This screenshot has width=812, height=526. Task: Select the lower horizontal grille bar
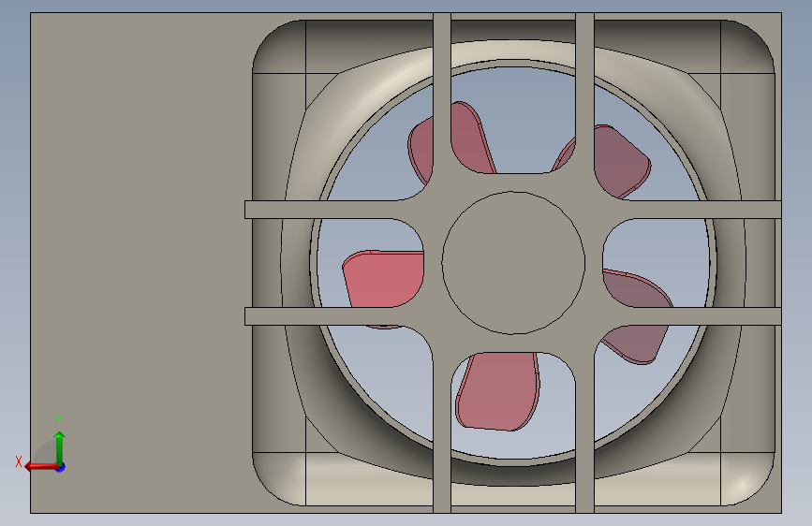[x=512, y=316]
